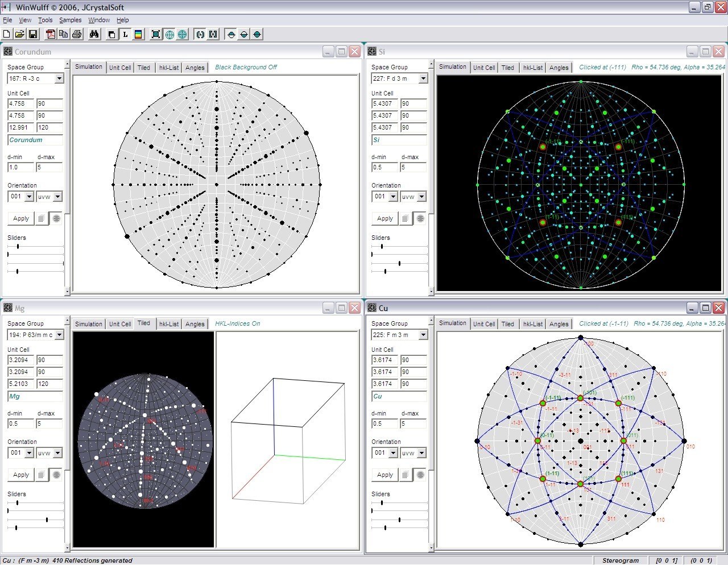Open the Samples menu
The height and width of the screenshot is (565, 728).
pos(71,20)
